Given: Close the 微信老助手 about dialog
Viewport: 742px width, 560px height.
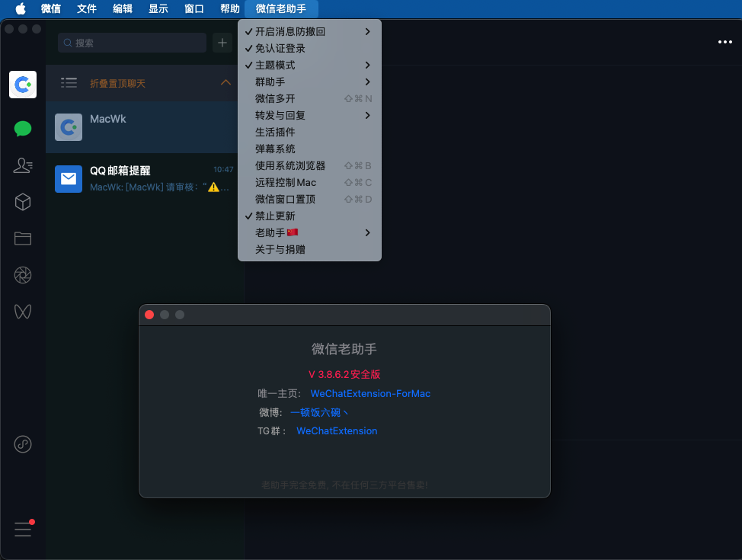Looking at the screenshot, I should [149, 315].
